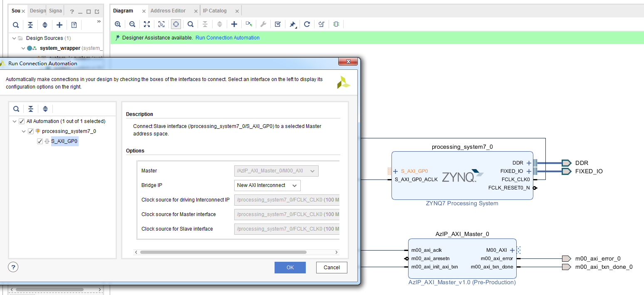The width and height of the screenshot is (644, 295).
Task: Zoom in on the block diagram
Action: coord(118,24)
